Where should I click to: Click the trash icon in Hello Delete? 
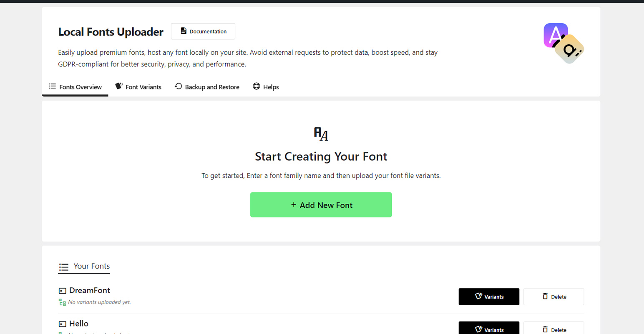[x=545, y=329]
